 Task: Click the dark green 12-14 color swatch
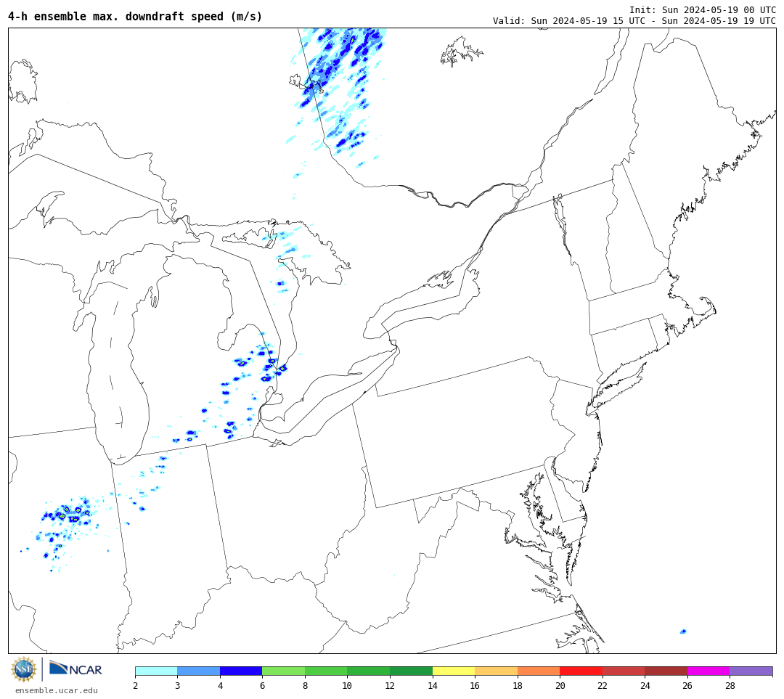pyautogui.click(x=412, y=671)
